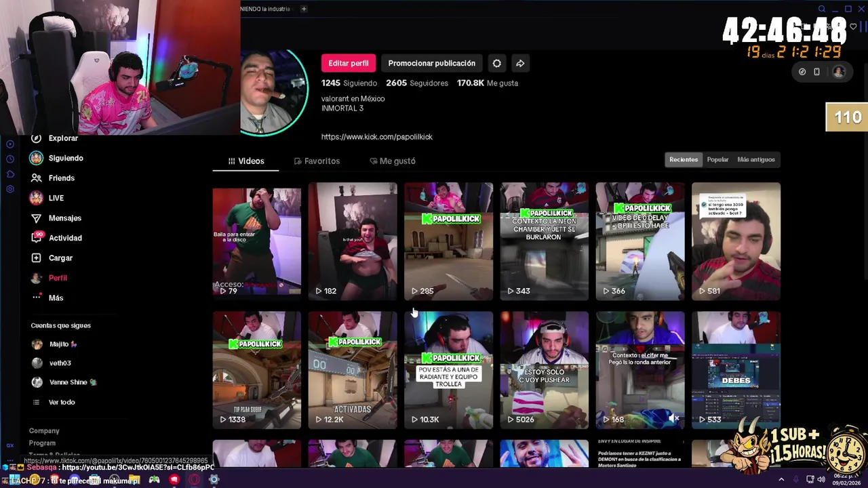Open video thumbnail with 182 views
The height and width of the screenshot is (488, 868).
(x=353, y=241)
